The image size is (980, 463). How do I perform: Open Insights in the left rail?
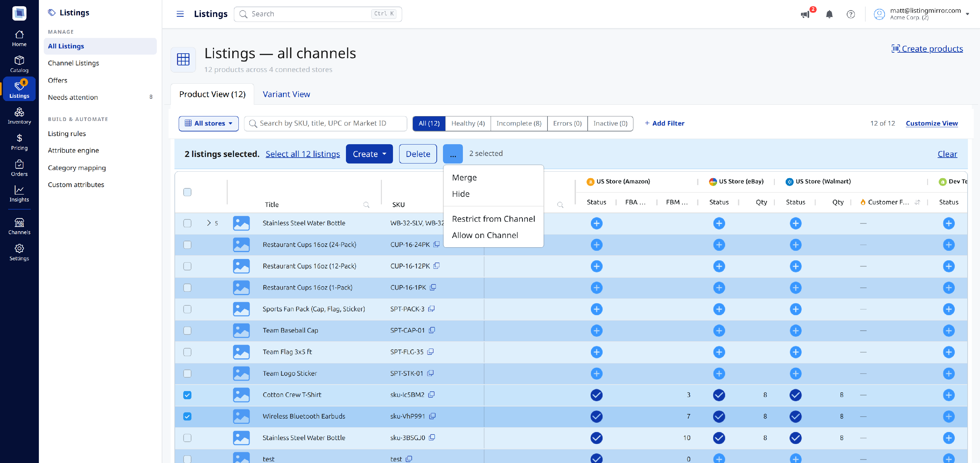(x=19, y=194)
